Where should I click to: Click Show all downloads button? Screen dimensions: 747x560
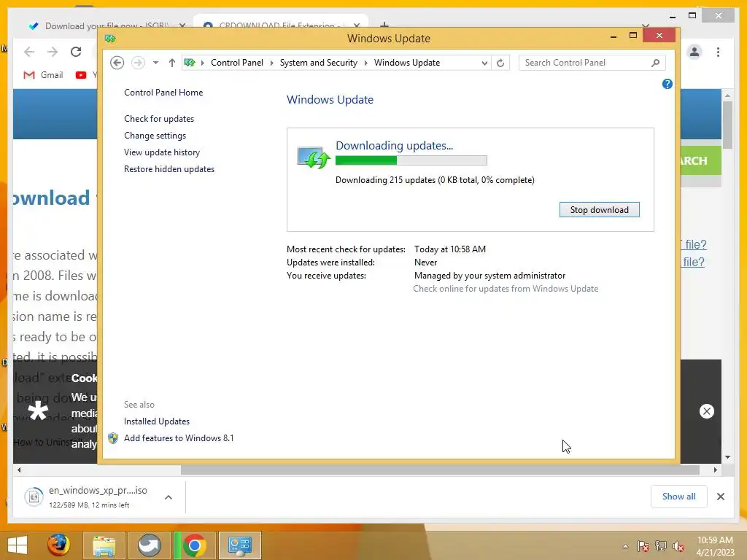coord(679,497)
